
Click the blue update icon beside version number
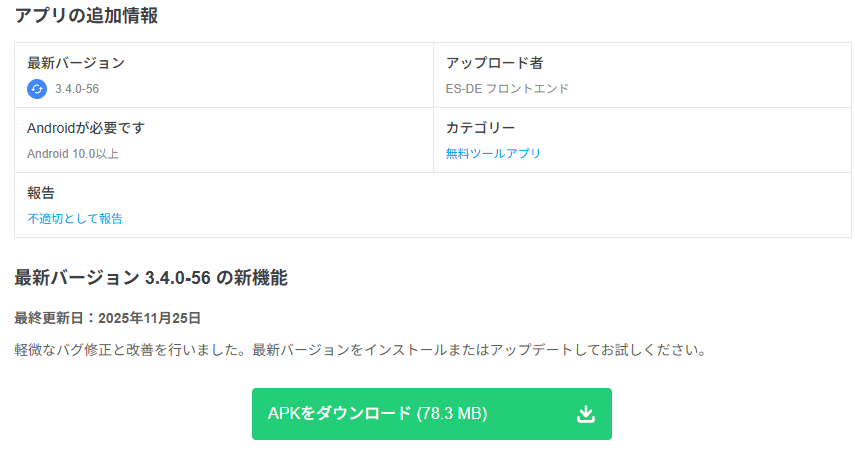[x=37, y=89]
